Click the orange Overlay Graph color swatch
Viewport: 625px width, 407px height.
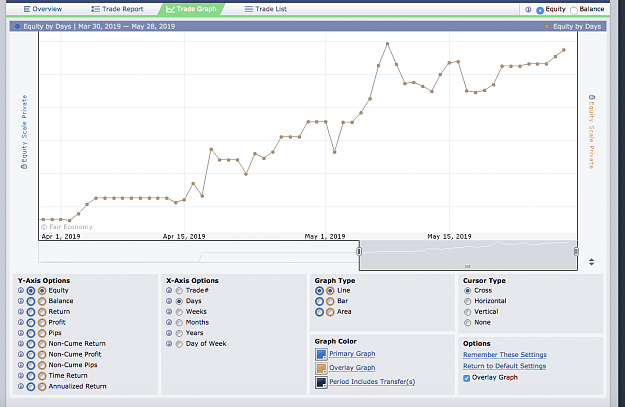[321, 368]
